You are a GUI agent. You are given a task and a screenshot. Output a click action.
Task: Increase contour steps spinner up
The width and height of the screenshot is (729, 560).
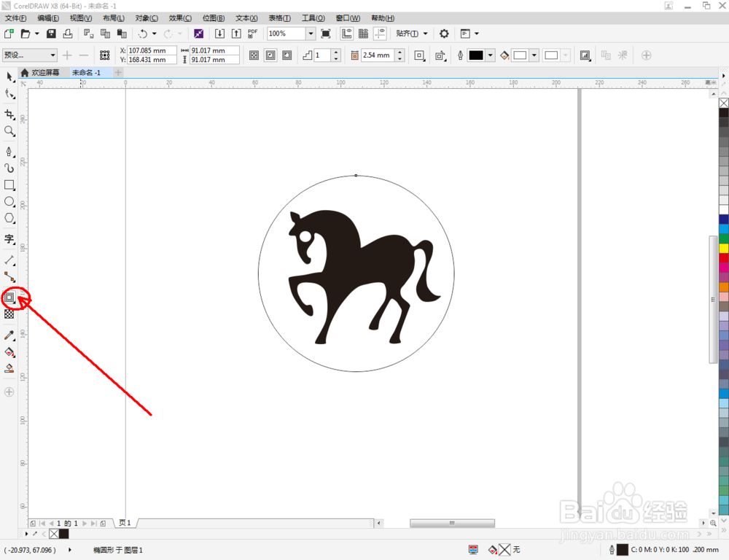click(336, 52)
